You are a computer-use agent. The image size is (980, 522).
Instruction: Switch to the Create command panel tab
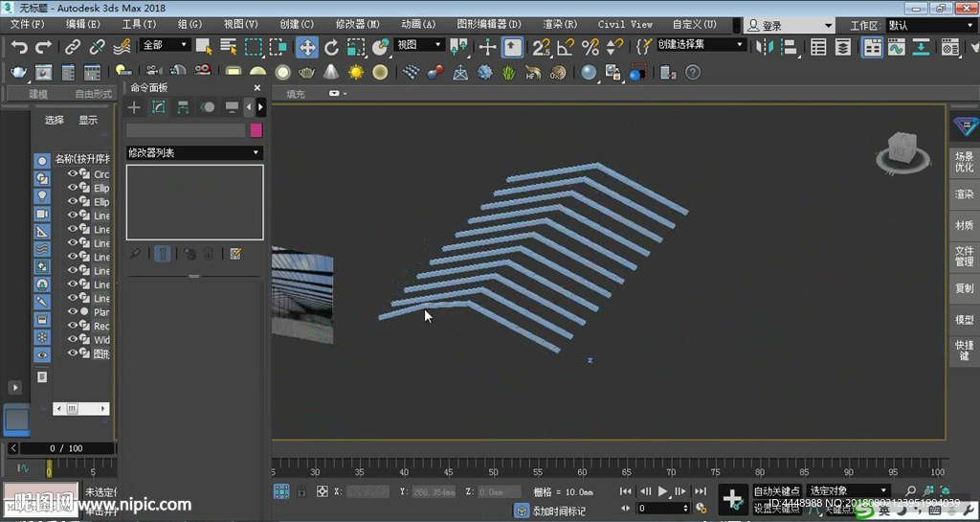134,107
